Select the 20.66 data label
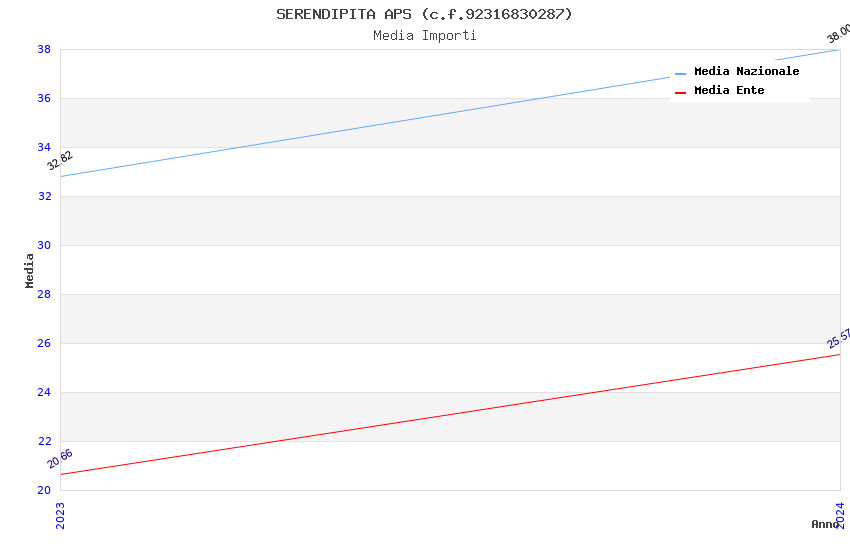850x550 pixels. pyautogui.click(x=60, y=458)
